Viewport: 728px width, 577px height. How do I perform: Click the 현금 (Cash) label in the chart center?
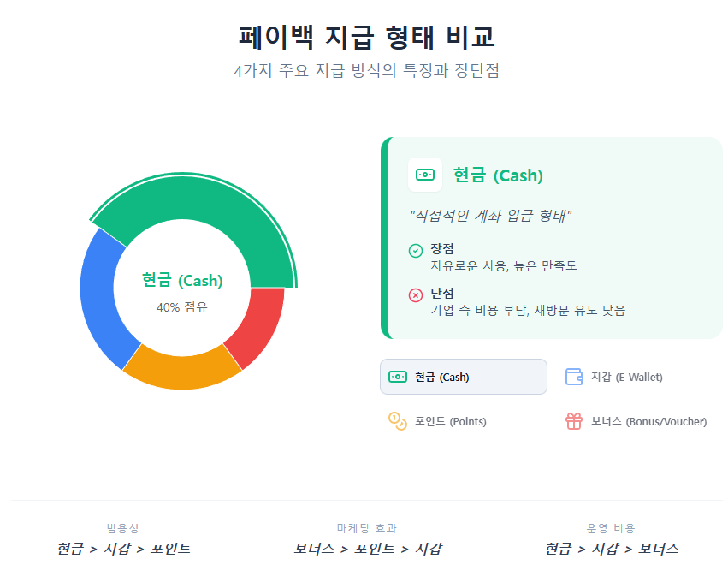coord(181,280)
